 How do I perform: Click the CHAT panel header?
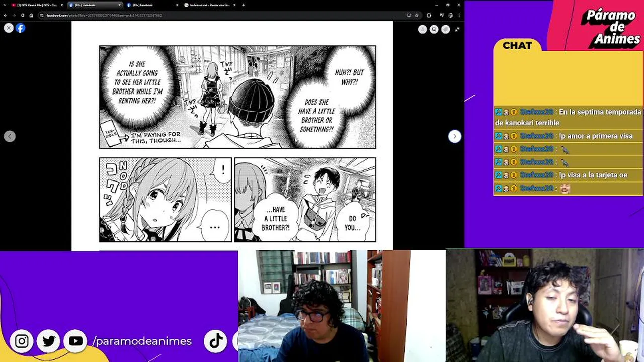click(517, 46)
